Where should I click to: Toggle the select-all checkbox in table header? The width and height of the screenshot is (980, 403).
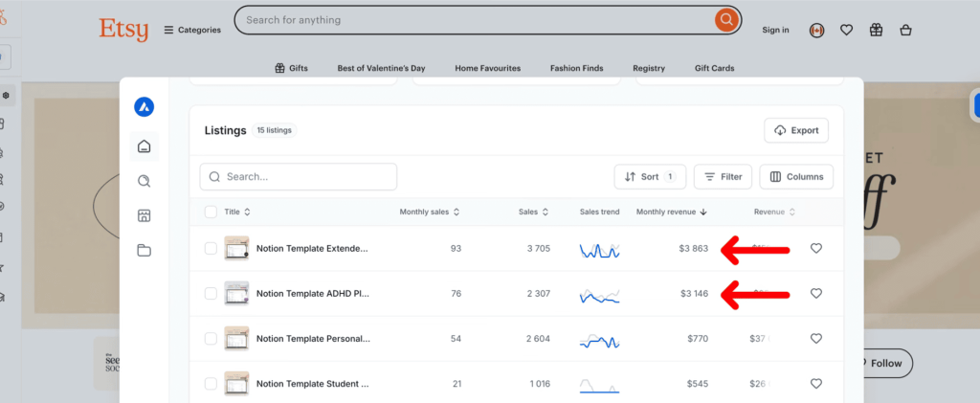(x=211, y=212)
